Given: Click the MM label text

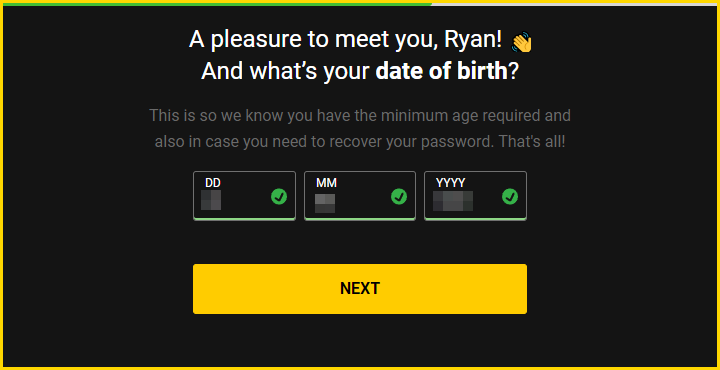Looking at the screenshot, I should click(326, 183).
